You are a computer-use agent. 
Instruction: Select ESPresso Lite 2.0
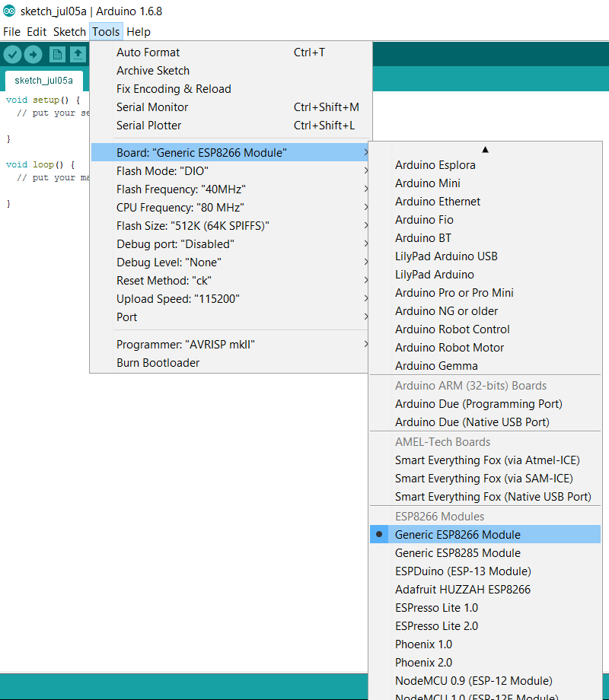tap(485, 626)
